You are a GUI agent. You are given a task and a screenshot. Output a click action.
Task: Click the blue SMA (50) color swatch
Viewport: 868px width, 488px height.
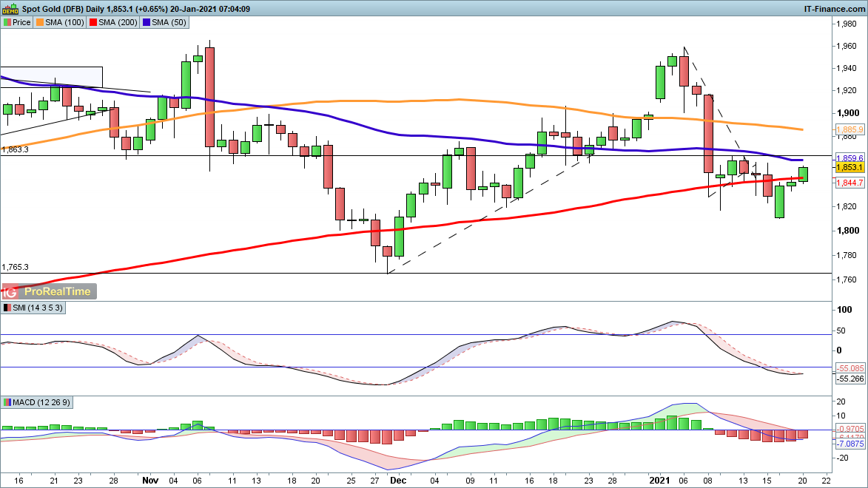147,22
